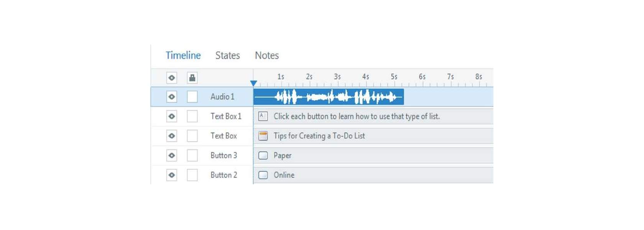Select the Timeline tab
This screenshot has width=644, height=230.
(183, 56)
